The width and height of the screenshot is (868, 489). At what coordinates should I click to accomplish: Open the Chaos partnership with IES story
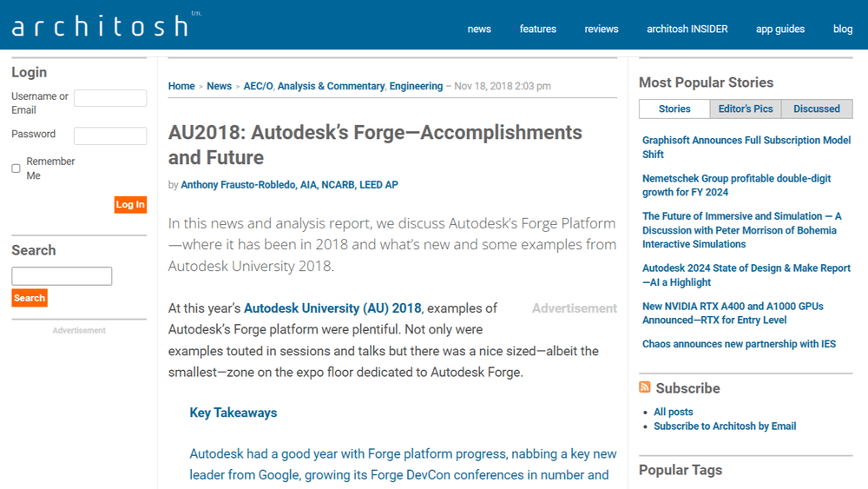[739, 344]
